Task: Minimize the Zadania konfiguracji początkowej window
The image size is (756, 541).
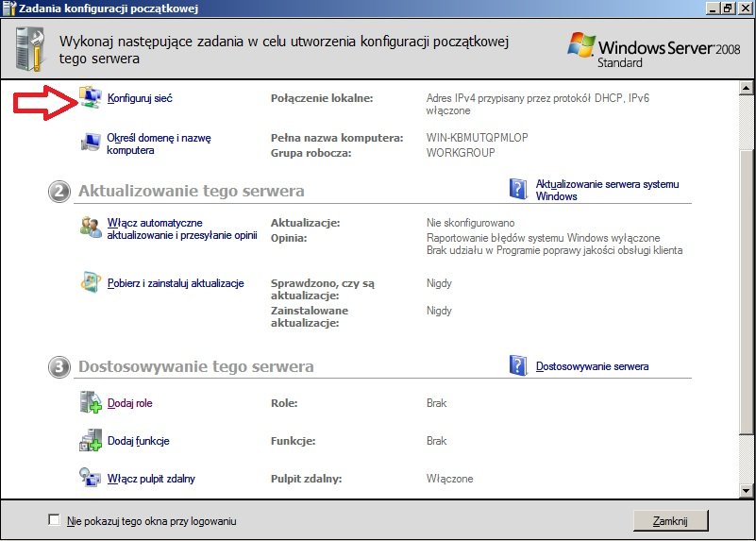Action: point(713,8)
